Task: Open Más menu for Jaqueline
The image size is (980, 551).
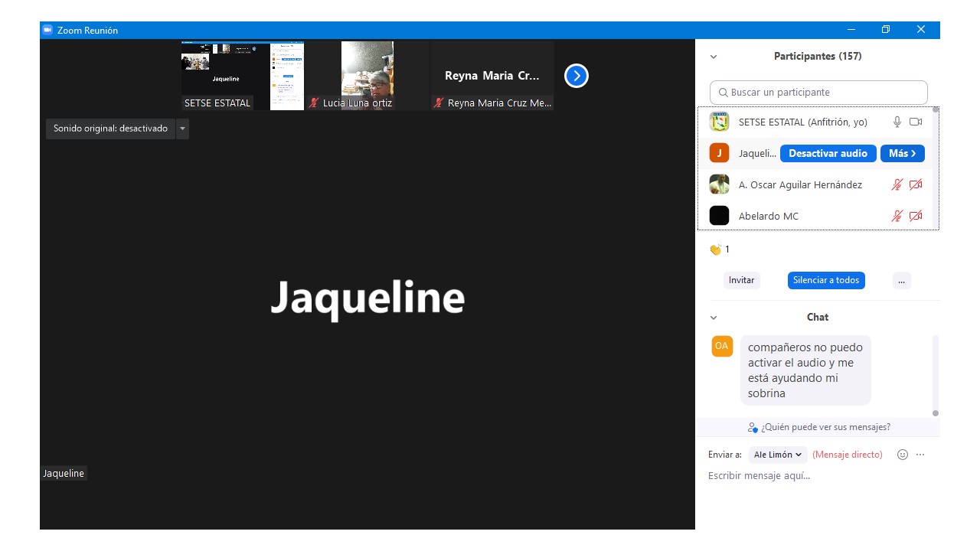Action: 902,153
